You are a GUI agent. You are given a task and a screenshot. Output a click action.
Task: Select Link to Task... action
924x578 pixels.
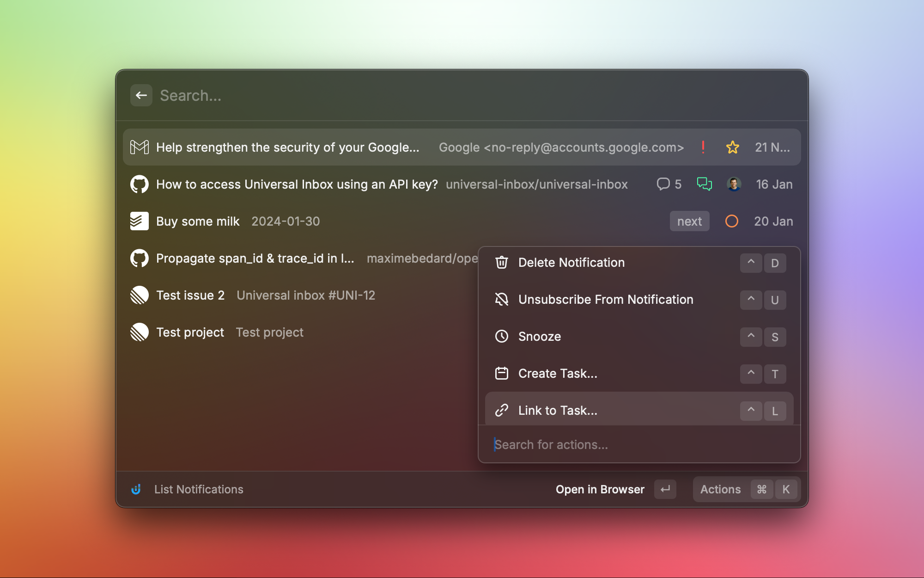(557, 411)
